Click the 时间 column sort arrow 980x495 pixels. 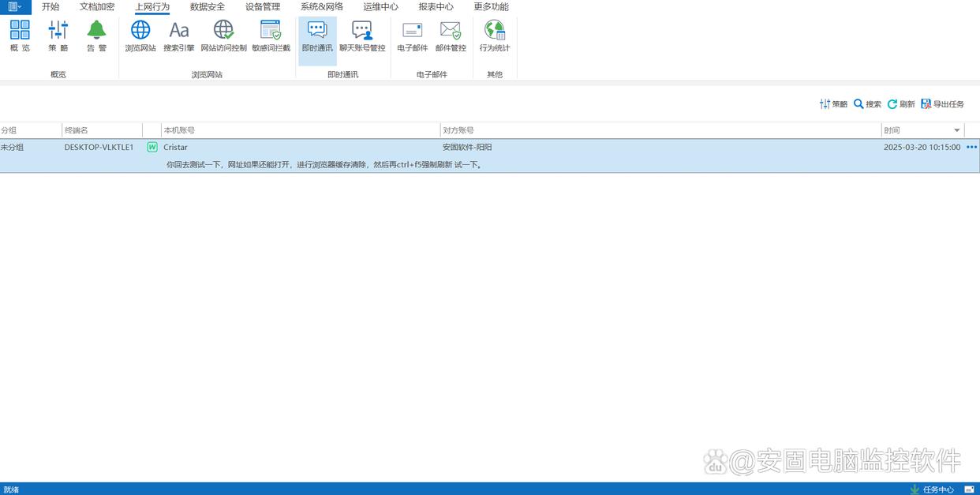tap(957, 130)
